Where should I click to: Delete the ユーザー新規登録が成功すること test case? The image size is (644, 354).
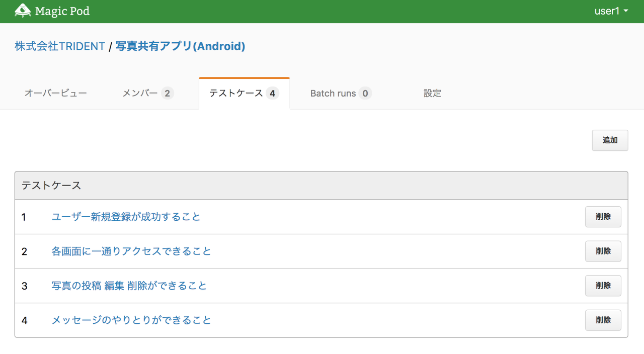click(603, 217)
